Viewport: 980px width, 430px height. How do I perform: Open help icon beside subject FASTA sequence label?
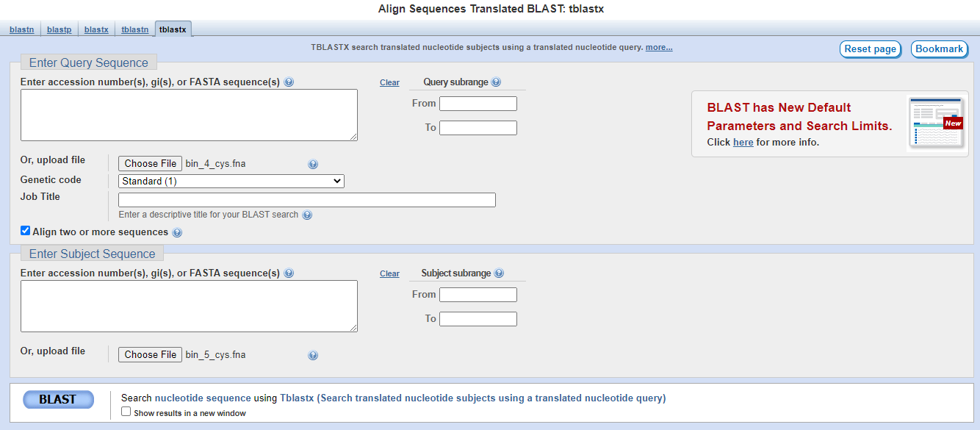(x=289, y=273)
